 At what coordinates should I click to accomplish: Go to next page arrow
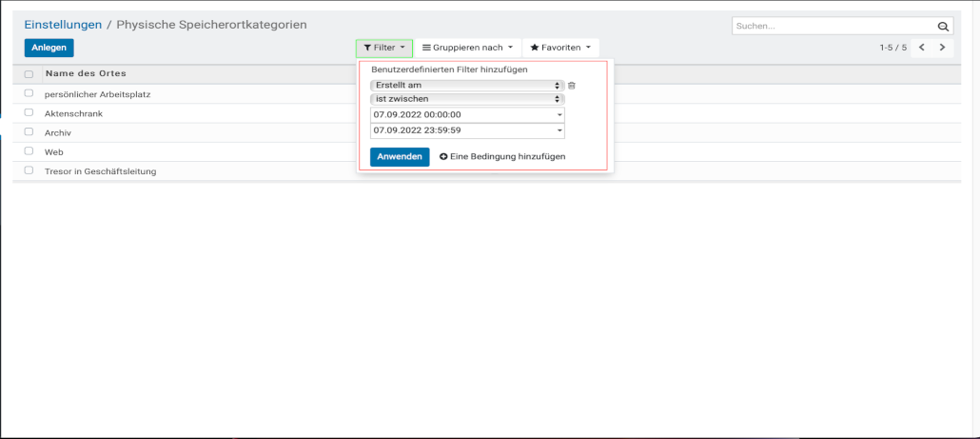click(x=943, y=48)
